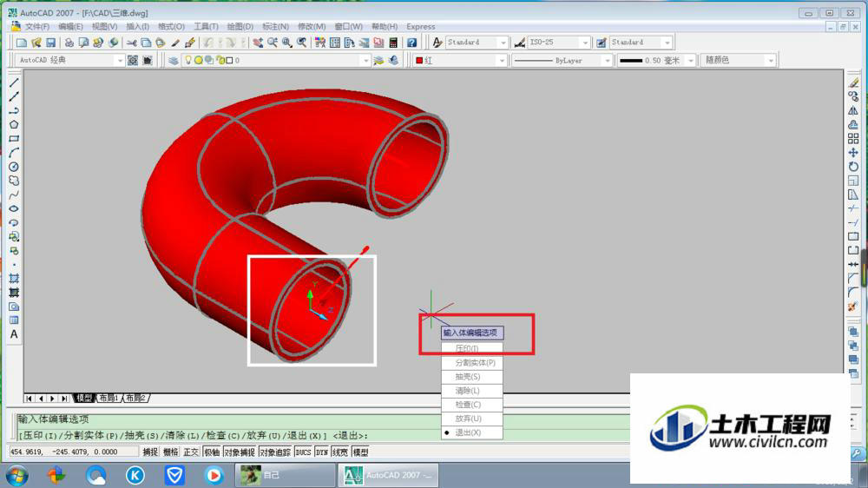Select the Ellipse tool
The image size is (868, 488).
14,208
